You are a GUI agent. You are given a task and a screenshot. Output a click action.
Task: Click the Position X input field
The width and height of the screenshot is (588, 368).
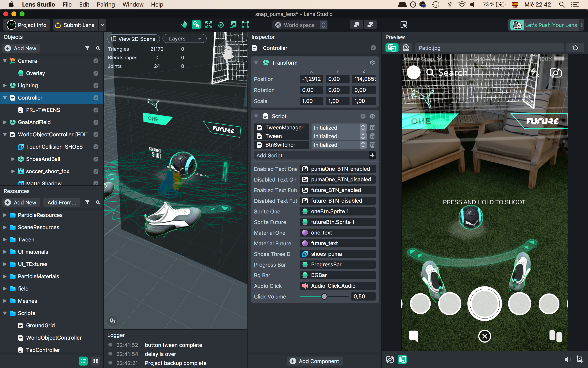click(311, 79)
